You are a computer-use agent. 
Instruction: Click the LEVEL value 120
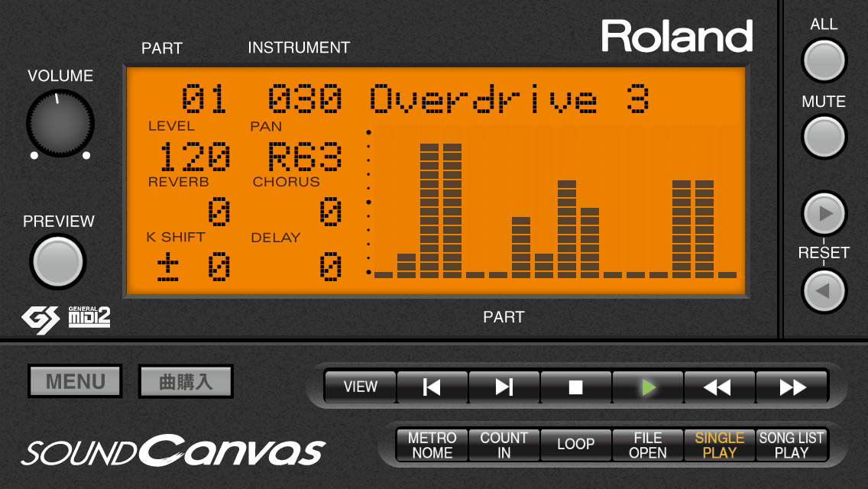pyautogui.click(x=194, y=157)
